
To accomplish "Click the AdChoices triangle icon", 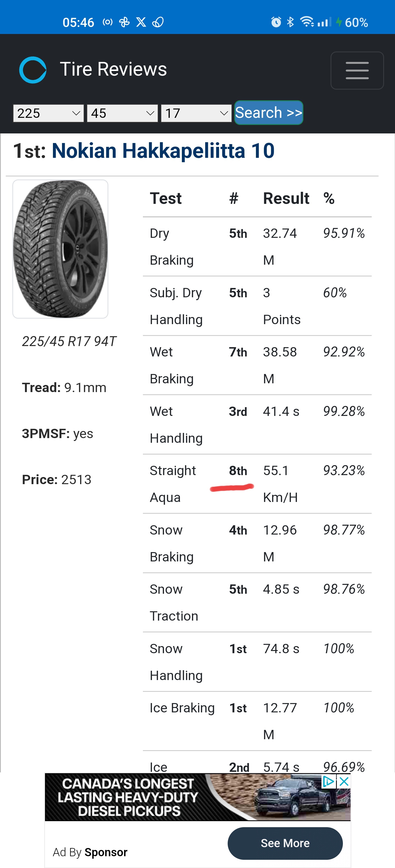I will coord(328,781).
